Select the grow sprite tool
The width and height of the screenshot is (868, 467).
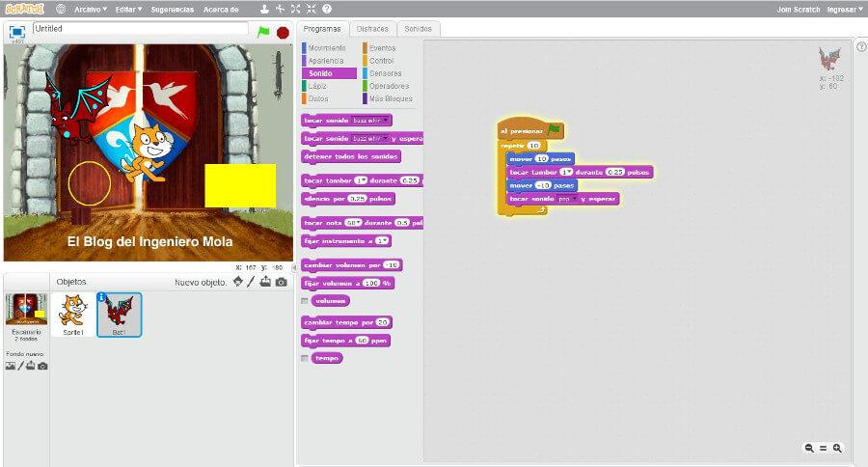tap(296, 9)
